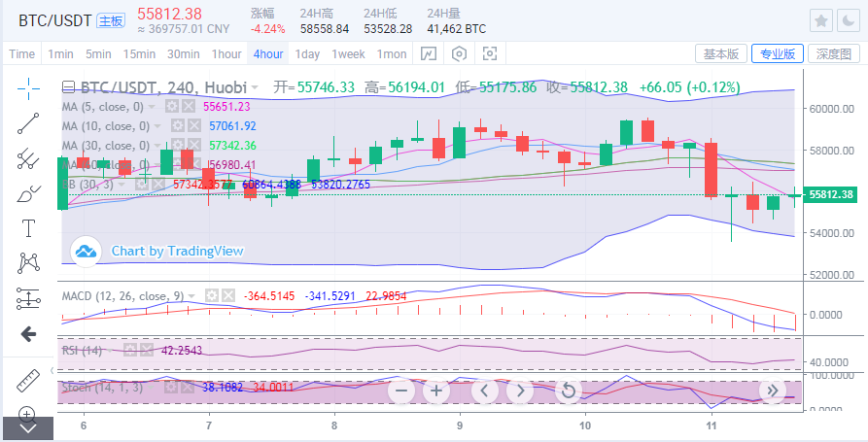Select the 4hour timeframe
868x442 pixels.
click(x=268, y=54)
